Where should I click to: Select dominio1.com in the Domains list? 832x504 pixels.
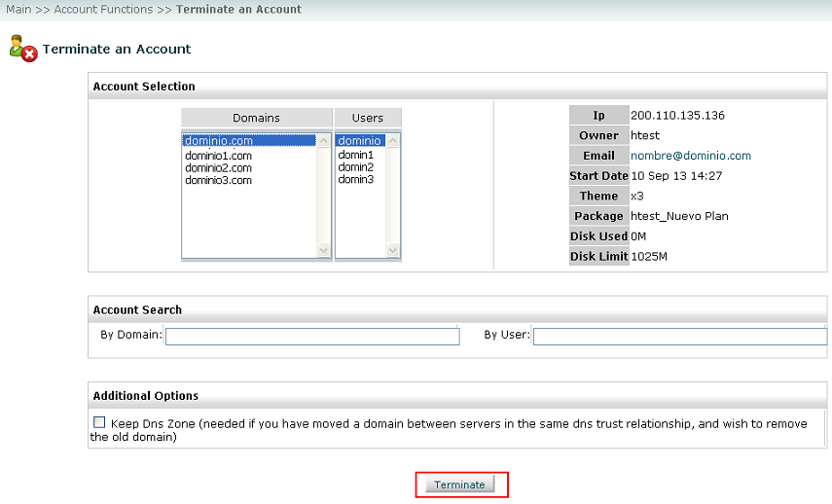(218, 156)
